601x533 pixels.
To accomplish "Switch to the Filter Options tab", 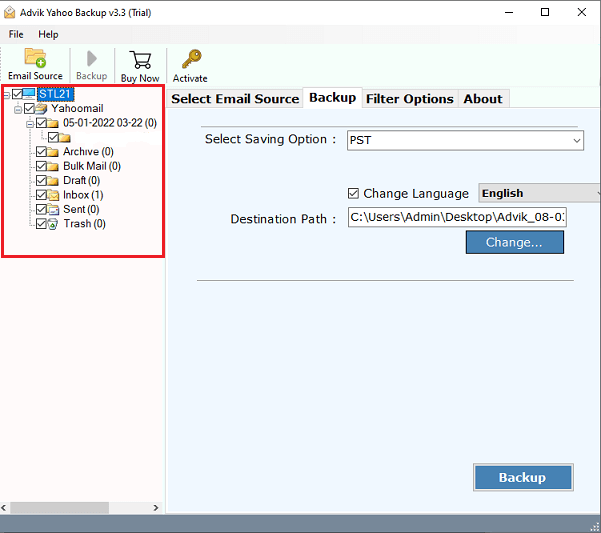I will point(409,98).
